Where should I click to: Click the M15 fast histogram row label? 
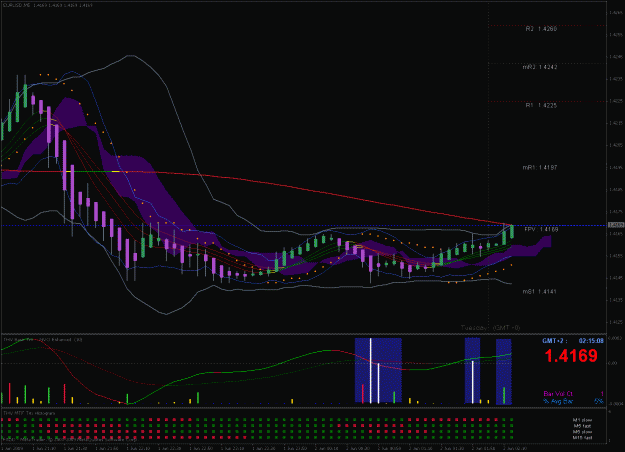coord(582,438)
